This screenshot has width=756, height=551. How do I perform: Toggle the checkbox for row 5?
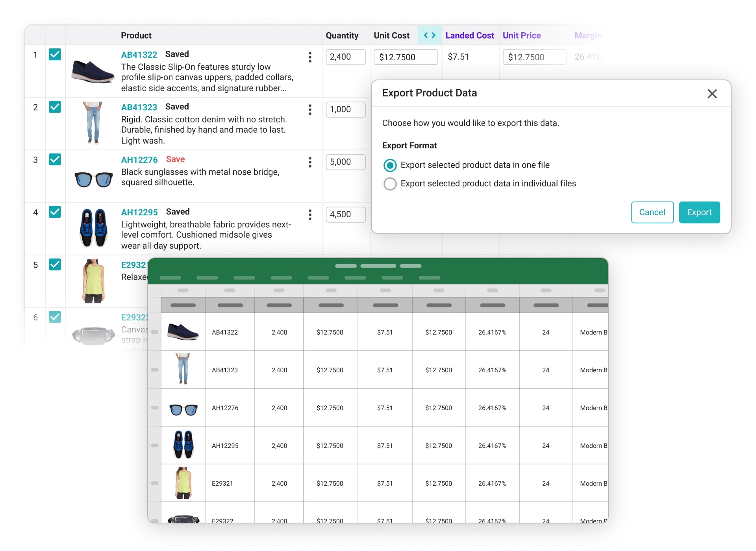pos(55,264)
